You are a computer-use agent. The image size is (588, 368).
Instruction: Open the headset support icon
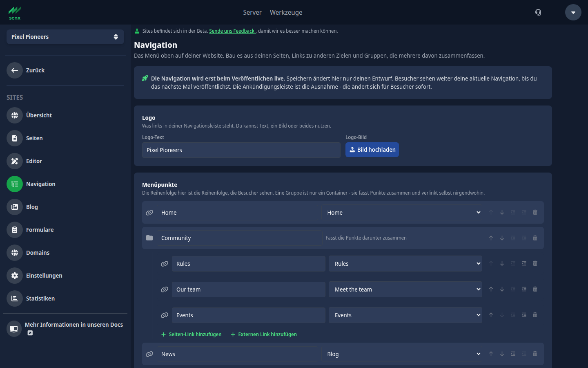[x=538, y=12]
